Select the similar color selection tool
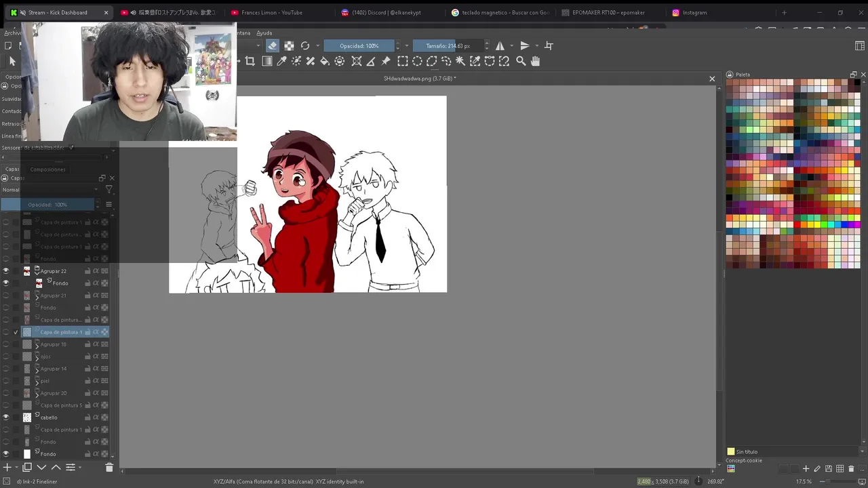 (475, 61)
